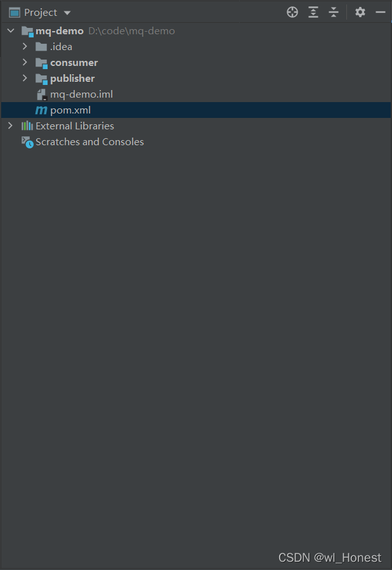Expand the External Libraries chevron
This screenshot has height=570, width=392.
click(10, 126)
